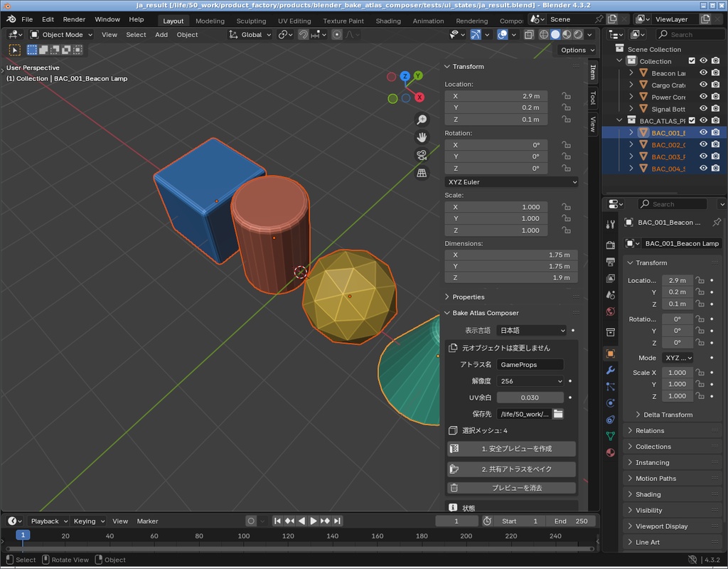Open the Modifiers wrench tab icon

point(611,370)
